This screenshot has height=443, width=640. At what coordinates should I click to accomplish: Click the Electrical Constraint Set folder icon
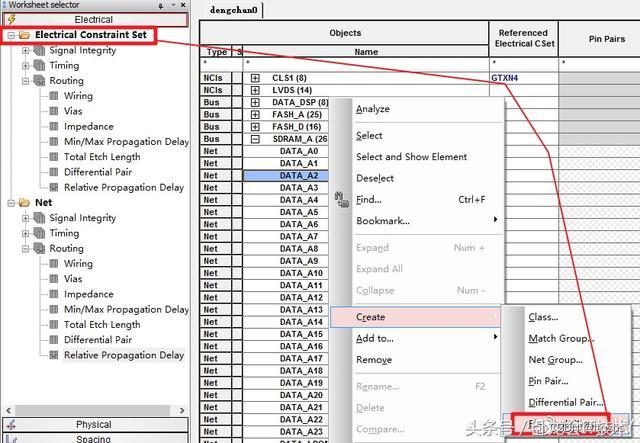click(x=24, y=35)
